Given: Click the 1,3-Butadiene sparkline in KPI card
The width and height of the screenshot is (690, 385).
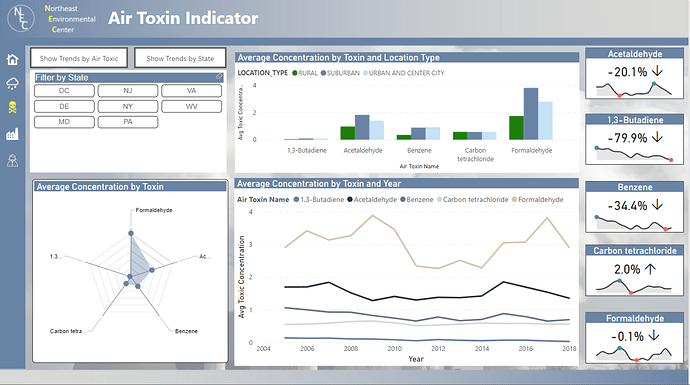Looking at the screenshot, I should pyautogui.click(x=634, y=154).
